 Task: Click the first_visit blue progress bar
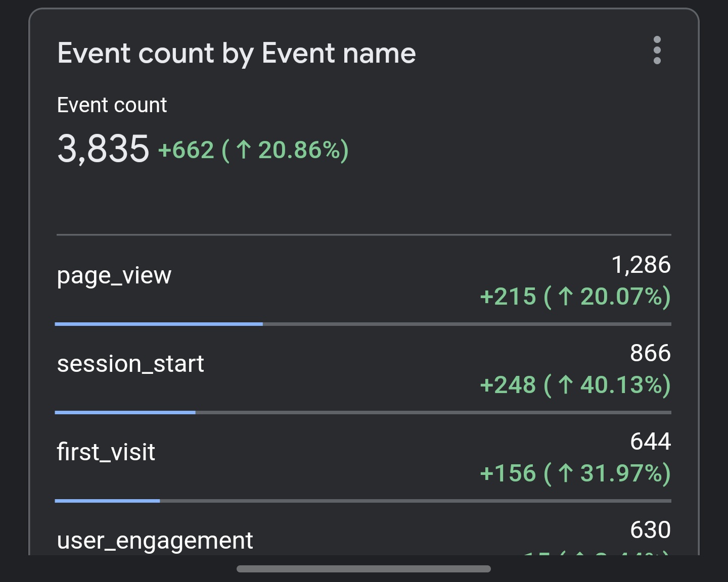pyautogui.click(x=107, y=501)
